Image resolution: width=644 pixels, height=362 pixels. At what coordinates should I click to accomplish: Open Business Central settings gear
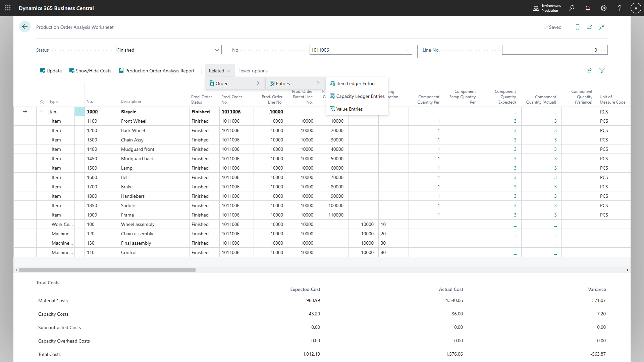pyautogui.click(x=604, y=8)
